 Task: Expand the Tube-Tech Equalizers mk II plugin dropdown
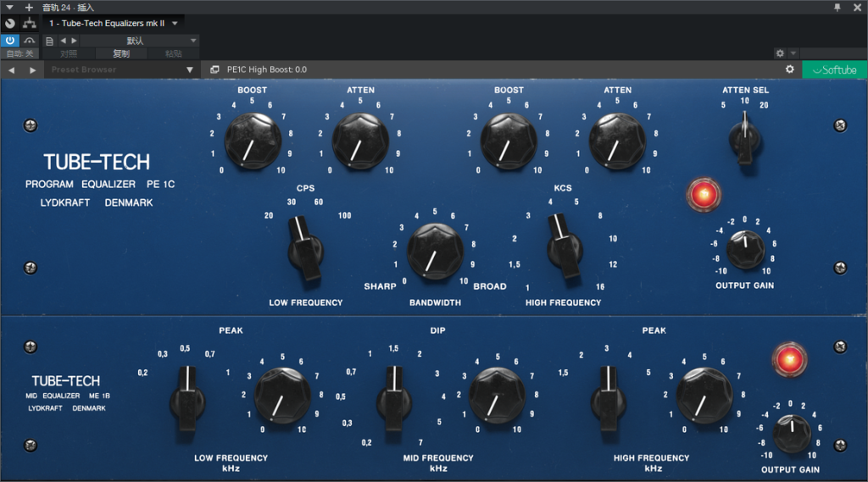pos(175,23)
